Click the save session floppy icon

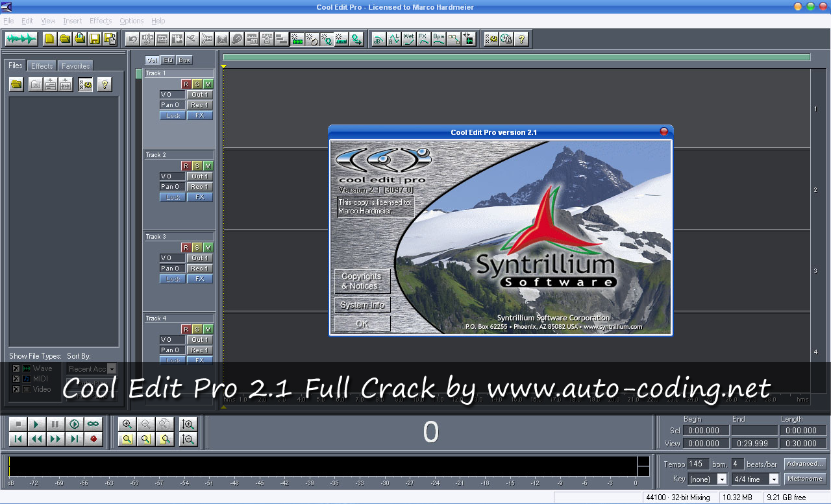[94, 39]
